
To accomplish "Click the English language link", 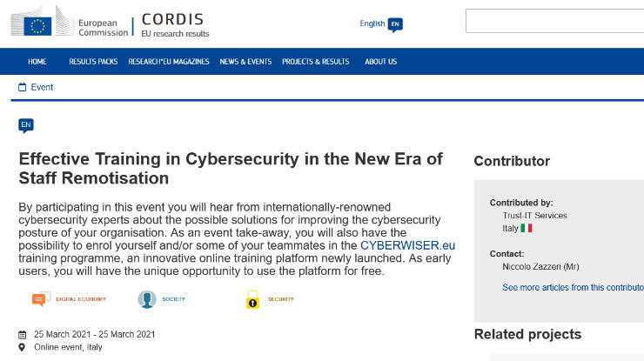I will tap(372, 23).
